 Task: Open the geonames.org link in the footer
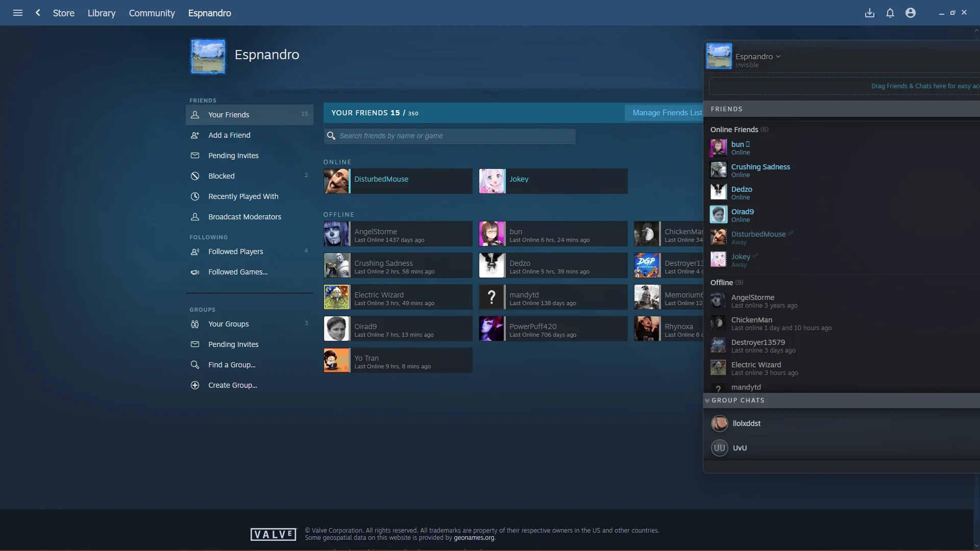coord(475,538)
